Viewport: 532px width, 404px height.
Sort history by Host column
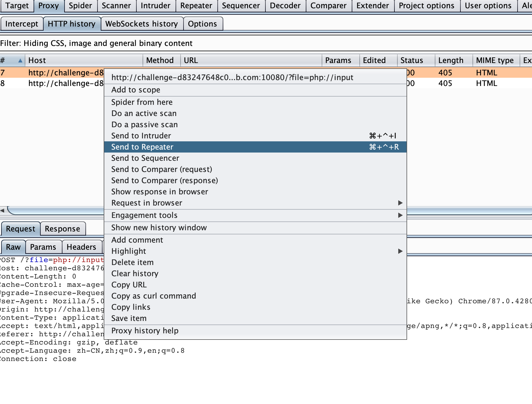point(84,60)
